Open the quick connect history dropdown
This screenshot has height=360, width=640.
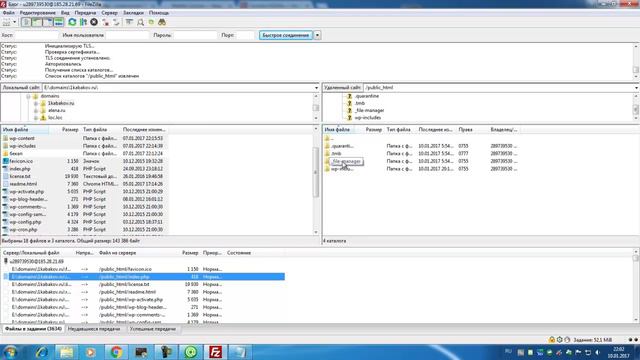pyautogui.click(x=317, y=35)
